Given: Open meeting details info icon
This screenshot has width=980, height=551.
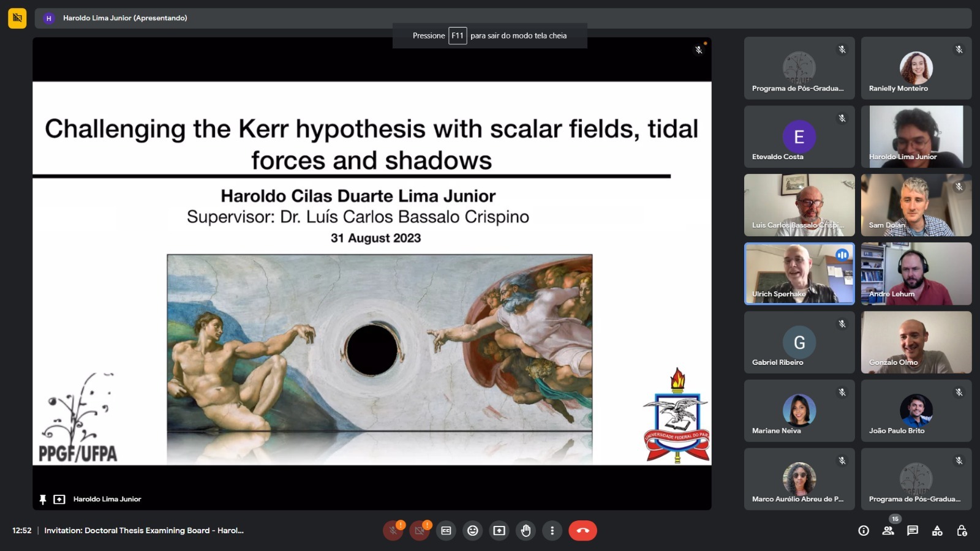Looking at the screenshot, I should (864, 531).
